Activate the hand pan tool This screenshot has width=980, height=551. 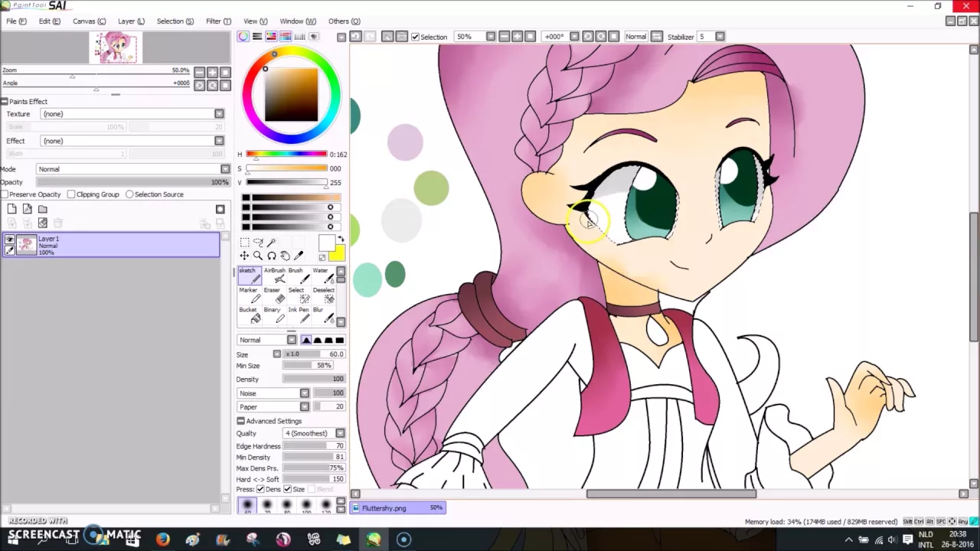pyautogui.click(x=285, y=256)
